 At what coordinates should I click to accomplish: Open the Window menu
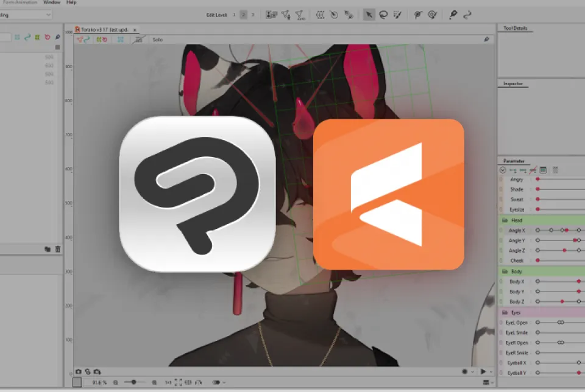coord(52,2)
